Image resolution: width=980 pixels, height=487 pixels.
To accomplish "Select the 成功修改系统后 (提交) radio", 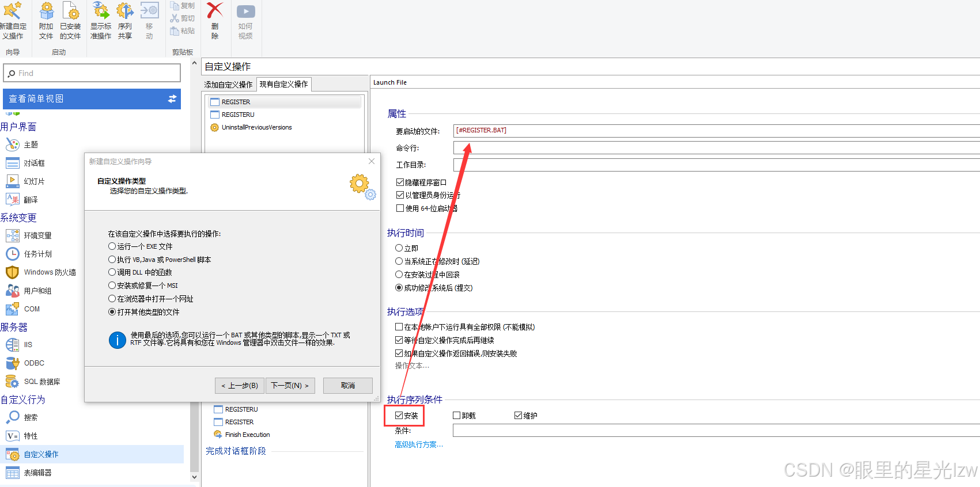I will coord(399,288).
